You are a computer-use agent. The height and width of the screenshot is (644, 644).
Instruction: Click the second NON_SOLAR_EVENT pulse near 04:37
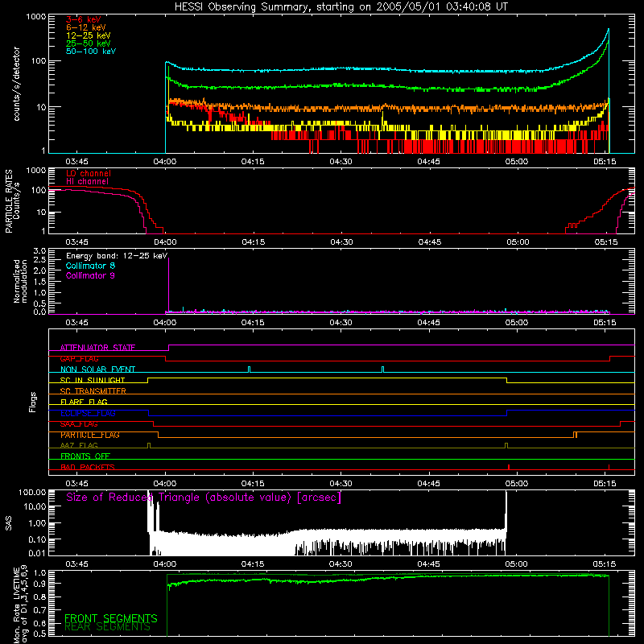point(383,369)
